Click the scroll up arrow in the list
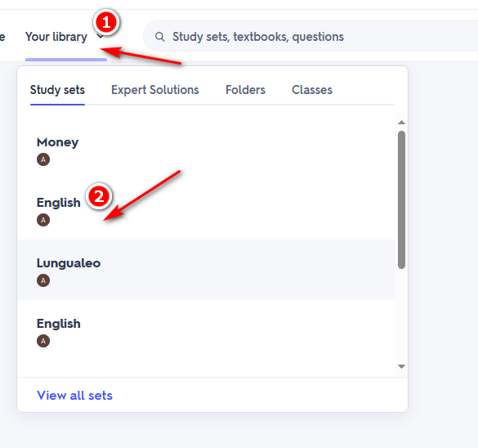 pos(401,123)
